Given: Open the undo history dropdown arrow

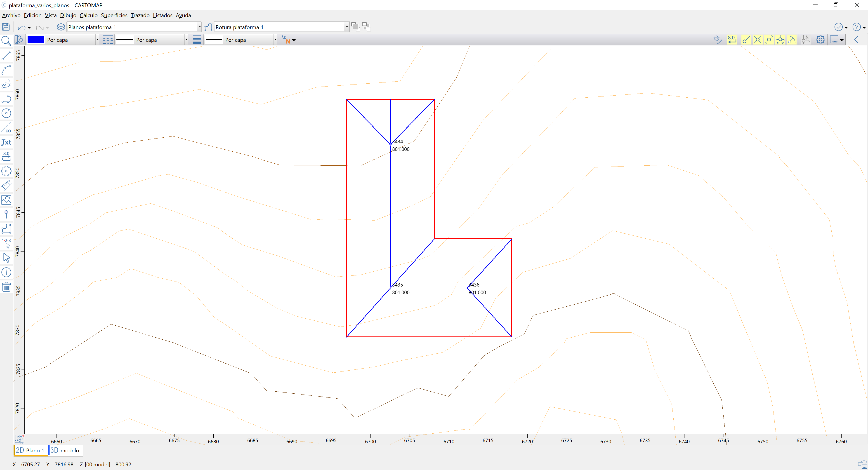Looking at the screenshot, I should point(29,28).
